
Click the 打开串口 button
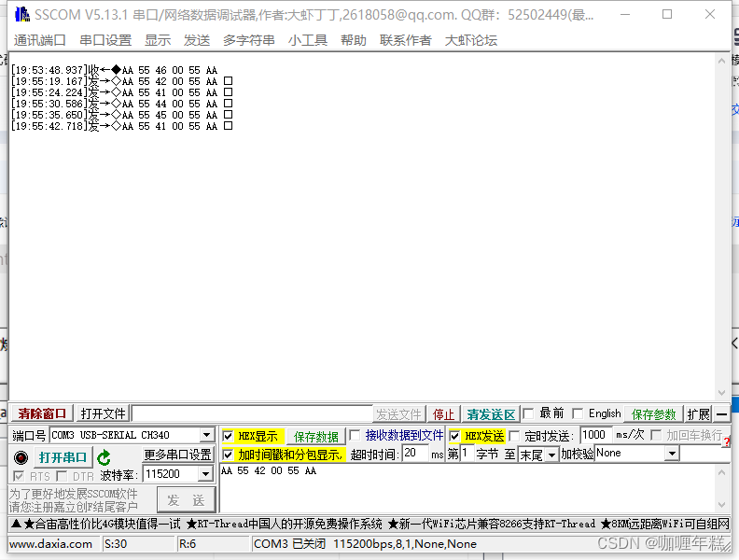point(63,457)
